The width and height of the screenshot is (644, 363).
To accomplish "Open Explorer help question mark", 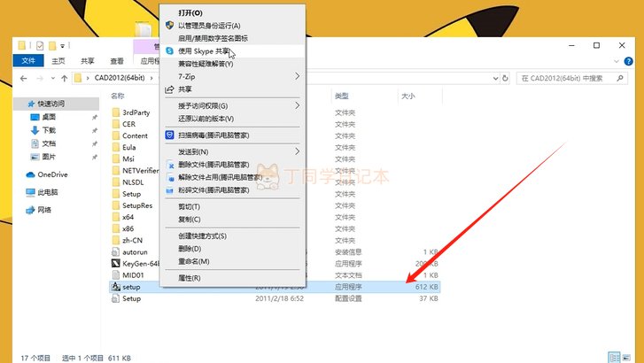I will pyautogui.click(x=628, y=61).
